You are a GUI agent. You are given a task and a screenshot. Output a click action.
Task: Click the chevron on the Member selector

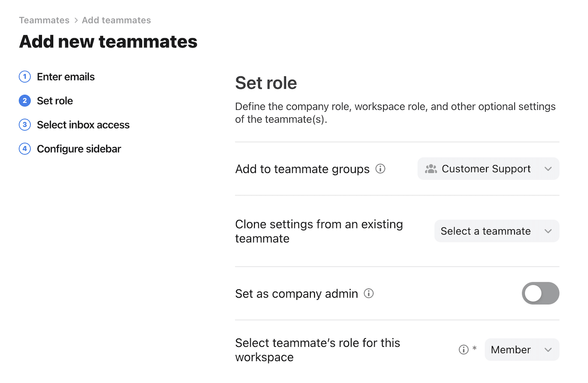click(x=548, y=349)
